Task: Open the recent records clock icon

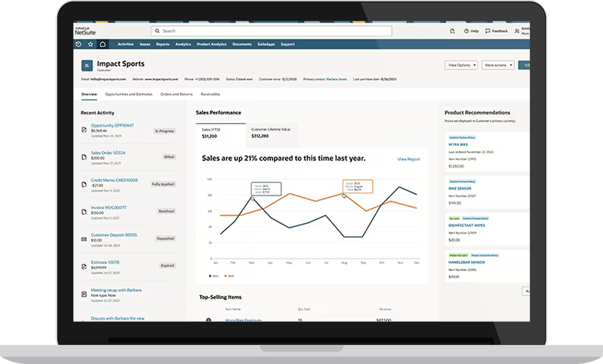Action: [78, 44]
